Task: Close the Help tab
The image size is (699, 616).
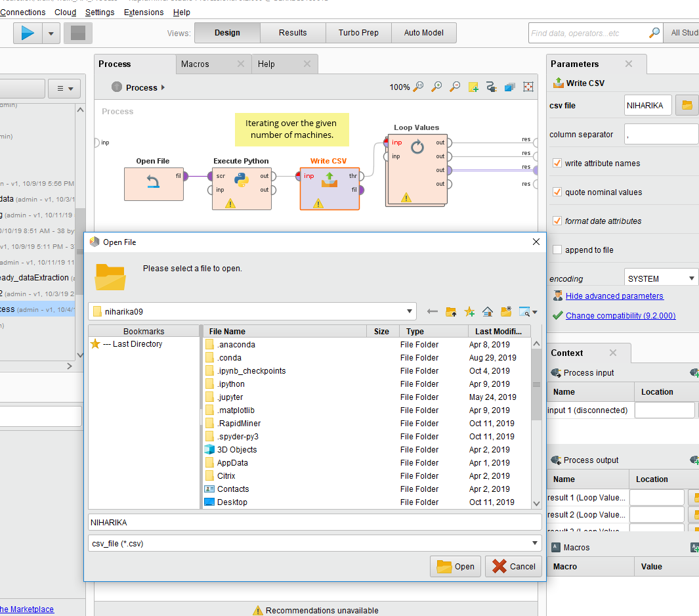Action: coord(307,64)
